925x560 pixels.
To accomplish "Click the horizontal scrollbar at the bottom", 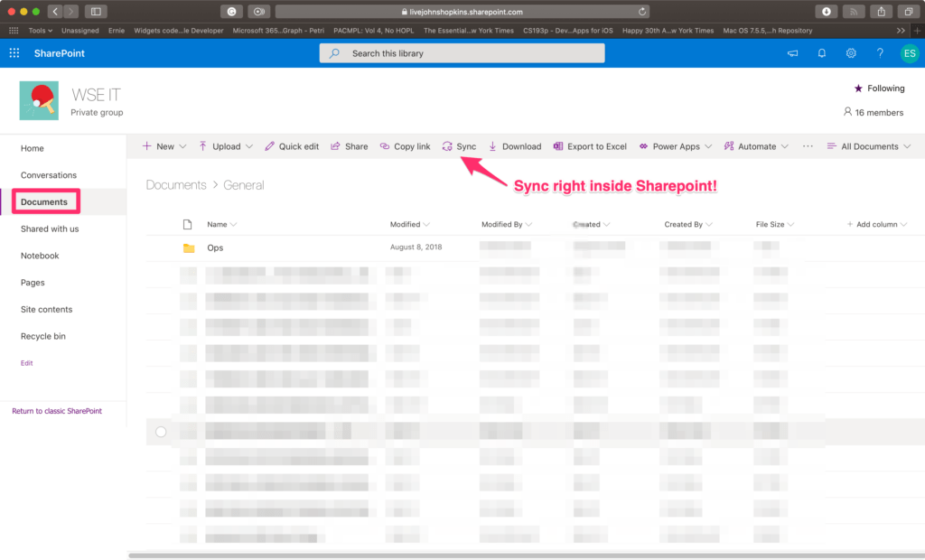I will point(527,555).
